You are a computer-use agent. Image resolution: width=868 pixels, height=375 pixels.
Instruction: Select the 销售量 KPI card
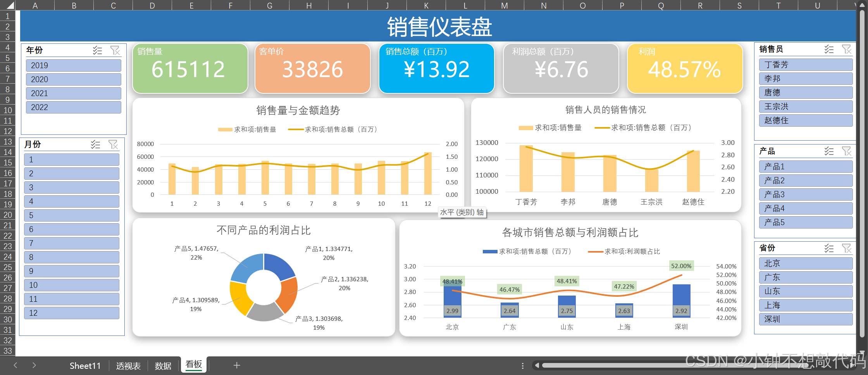coord(190,69)
